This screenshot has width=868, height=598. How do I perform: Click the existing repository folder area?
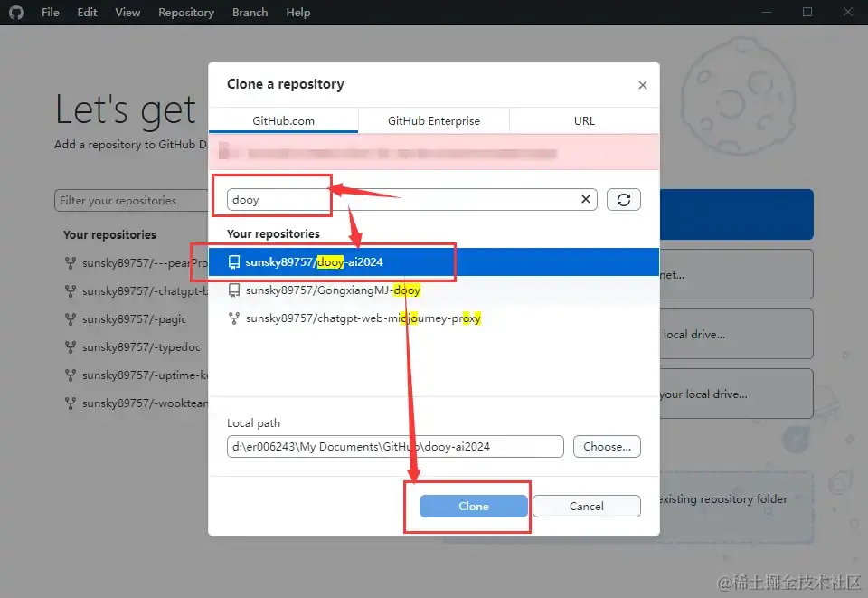coord(736,507)
